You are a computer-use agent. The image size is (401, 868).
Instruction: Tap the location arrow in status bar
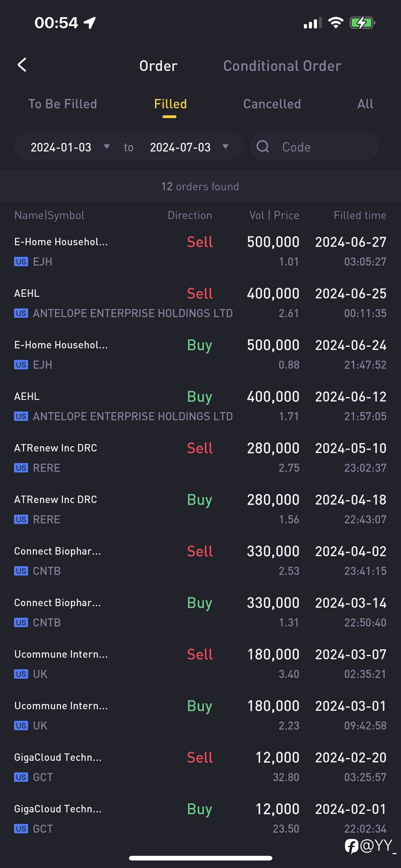(90, 22)
